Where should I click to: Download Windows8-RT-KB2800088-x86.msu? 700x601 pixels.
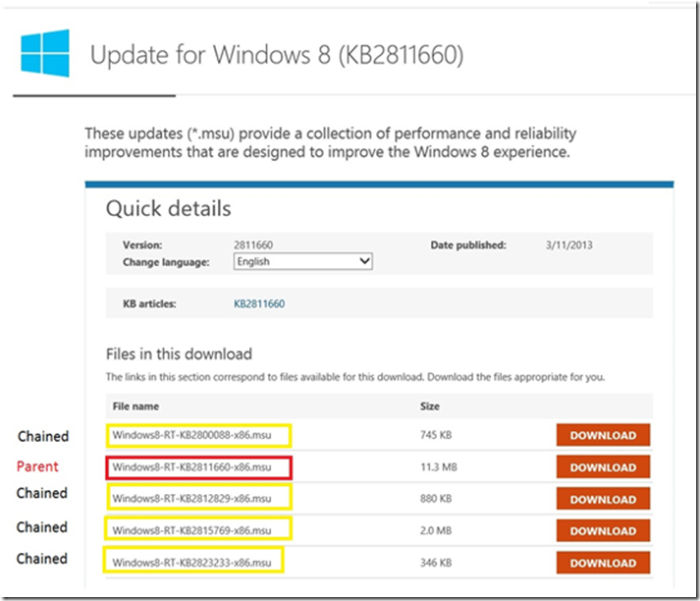pyautogui.click(x=603, y=435)
